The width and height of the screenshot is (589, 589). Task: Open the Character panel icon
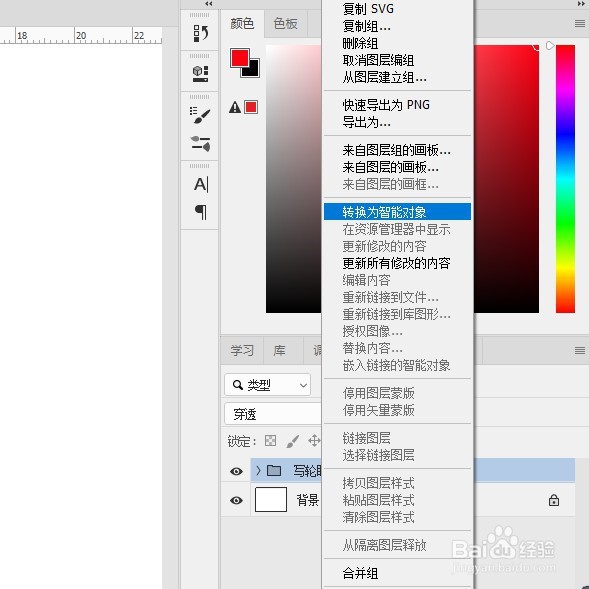click(201, 184)
